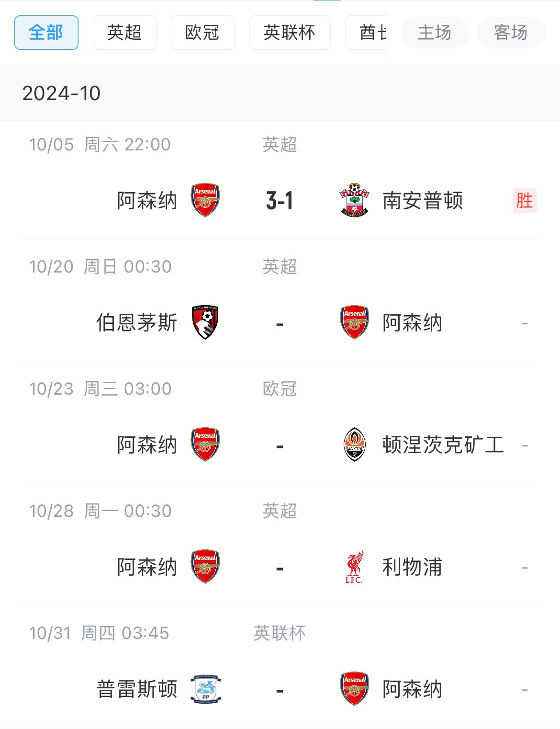This screenshot has height=729, width=560.
Task: Click the 胜 win result badge
Action: [525, 200]
